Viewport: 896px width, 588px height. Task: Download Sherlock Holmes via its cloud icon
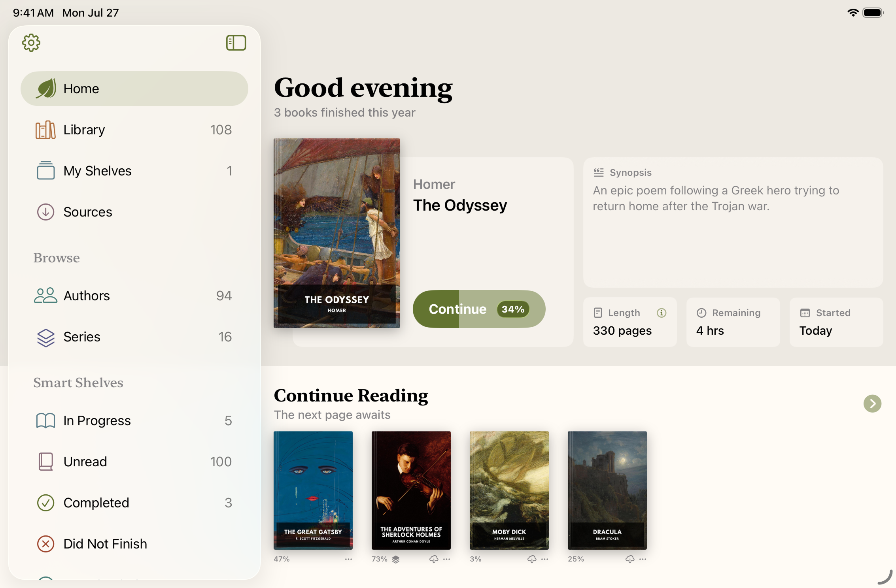click(x=434, y=559)
